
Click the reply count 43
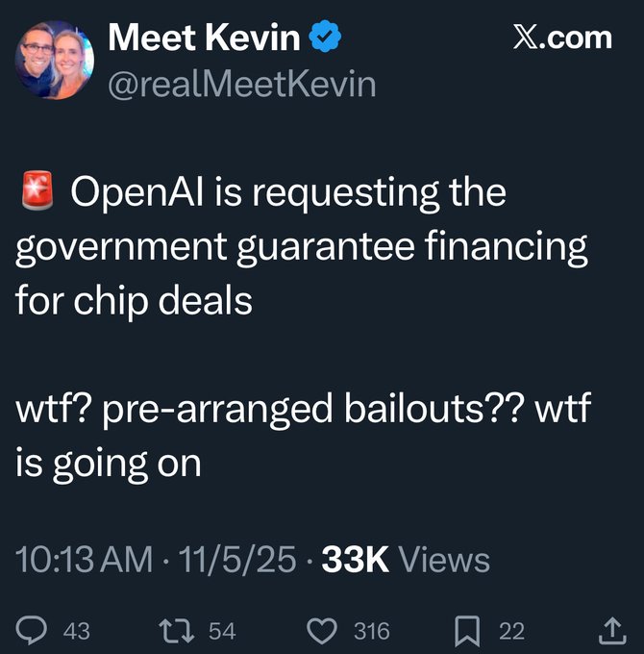[76, 632]
